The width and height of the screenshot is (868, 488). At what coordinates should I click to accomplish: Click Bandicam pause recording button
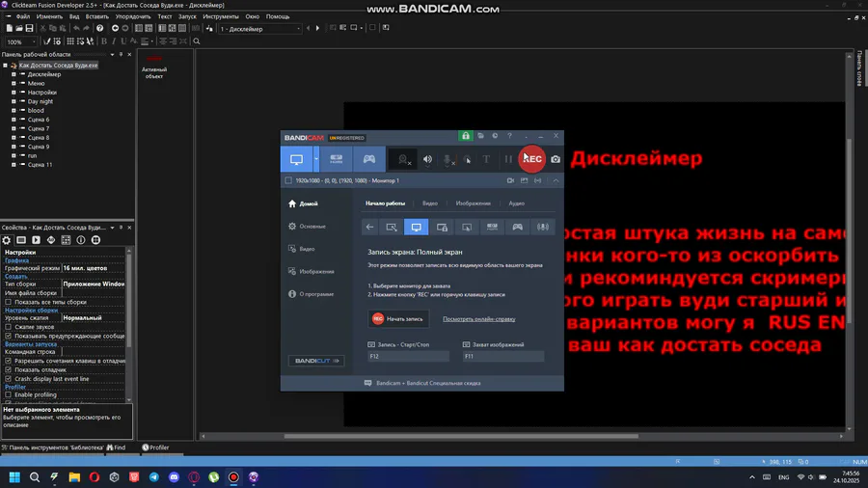point(507,159)
